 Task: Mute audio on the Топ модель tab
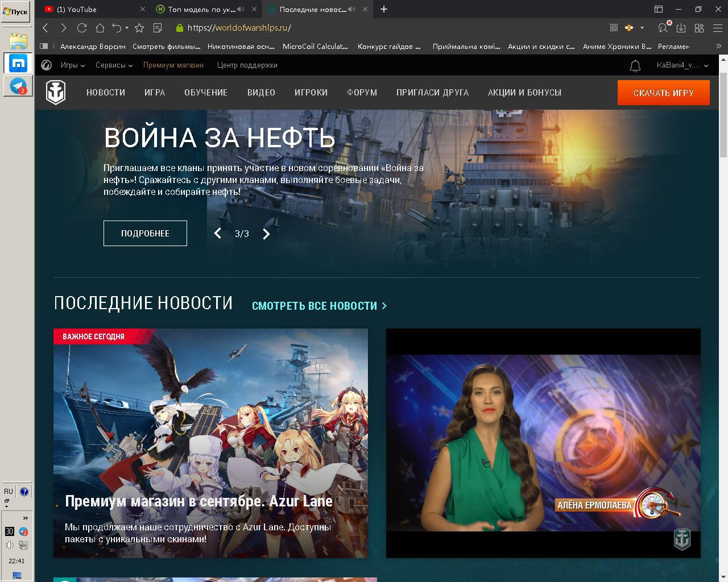241,9
